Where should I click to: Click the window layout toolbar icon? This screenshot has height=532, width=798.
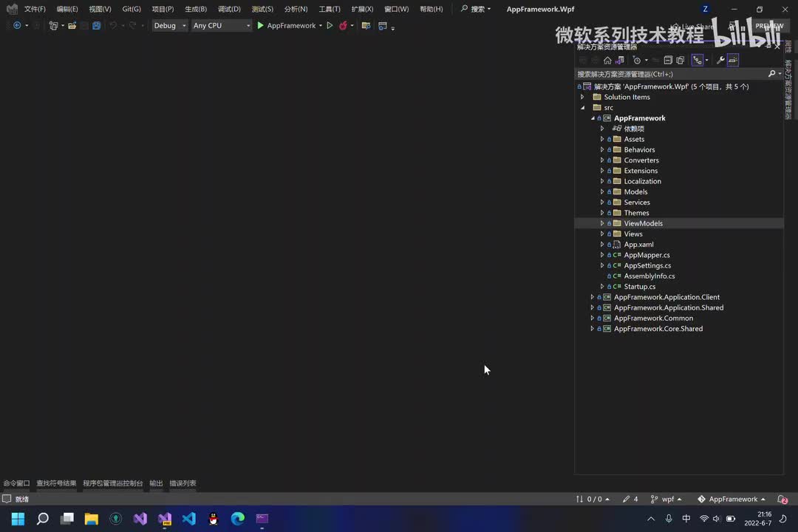[383, 25]
